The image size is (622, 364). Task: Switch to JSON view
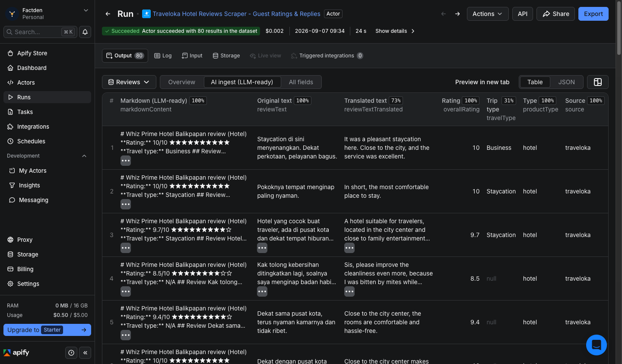point(566,82)
